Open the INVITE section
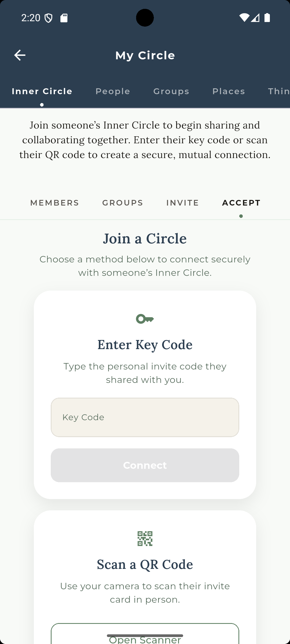The height and width of the screenshot is (644, 290). [182, 203]
